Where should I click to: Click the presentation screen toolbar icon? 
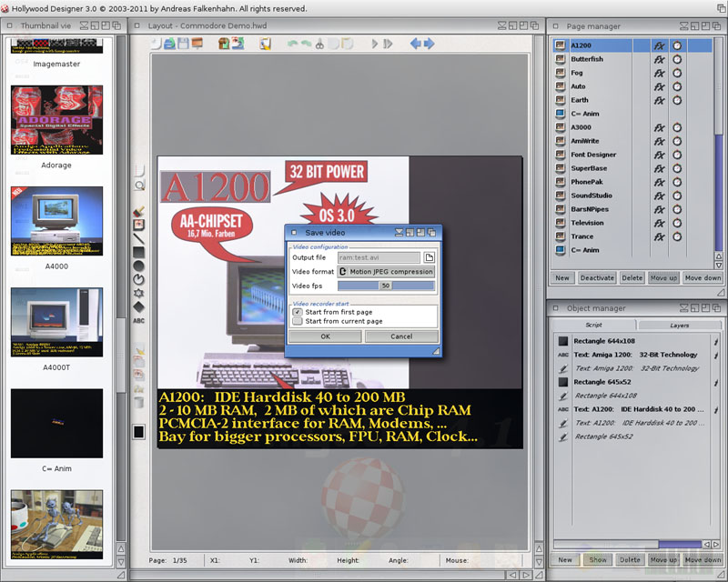(197, 44)
